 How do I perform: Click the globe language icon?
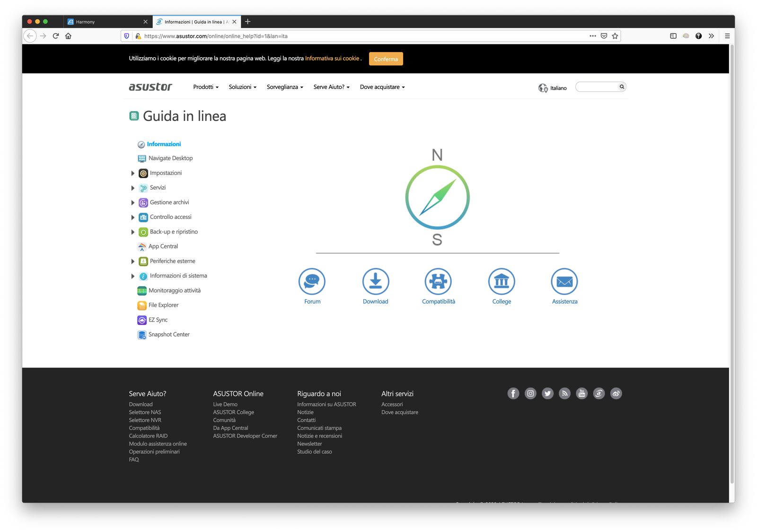coord(543,88)
